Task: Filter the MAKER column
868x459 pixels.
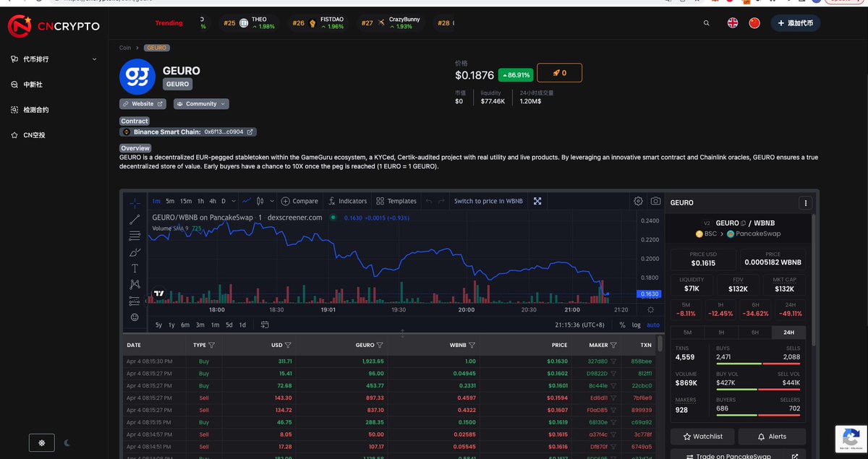Action: tap(613, 346)
